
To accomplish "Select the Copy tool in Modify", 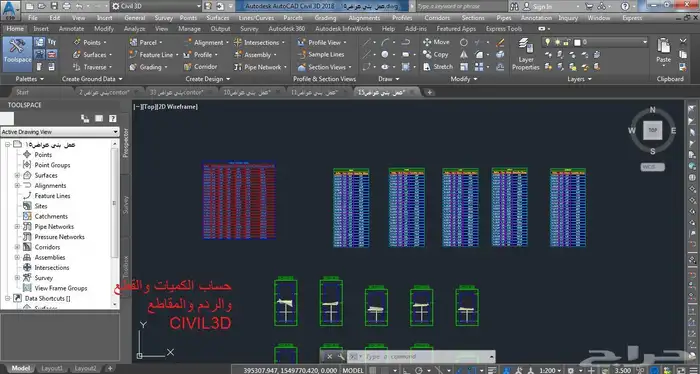I will point(435,54).
